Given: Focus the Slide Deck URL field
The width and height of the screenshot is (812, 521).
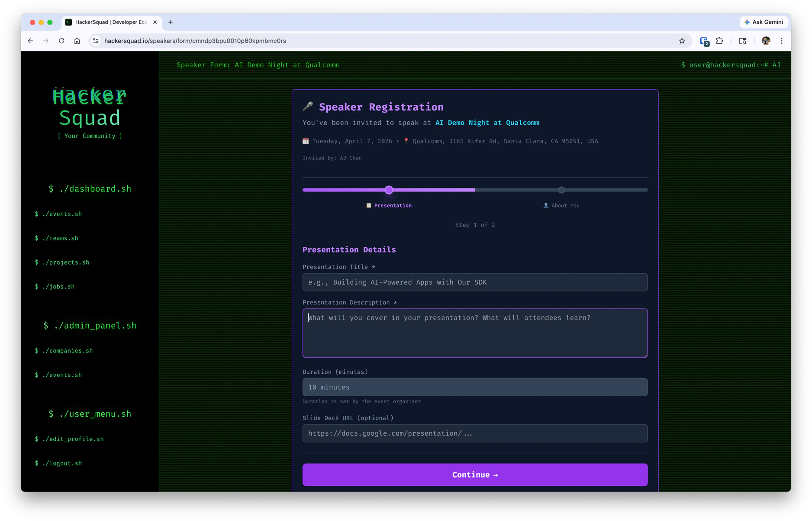Looking at the screenshot, I should click(475, 433).
